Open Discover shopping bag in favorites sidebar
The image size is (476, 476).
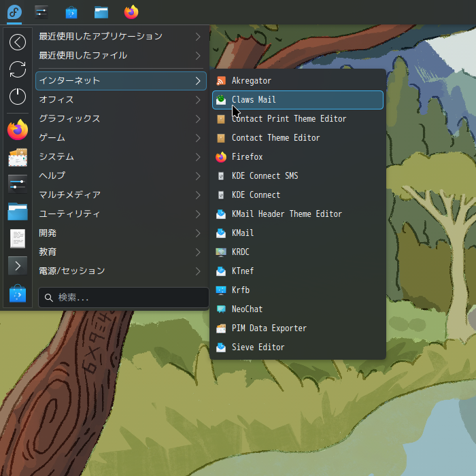point(18,294)
